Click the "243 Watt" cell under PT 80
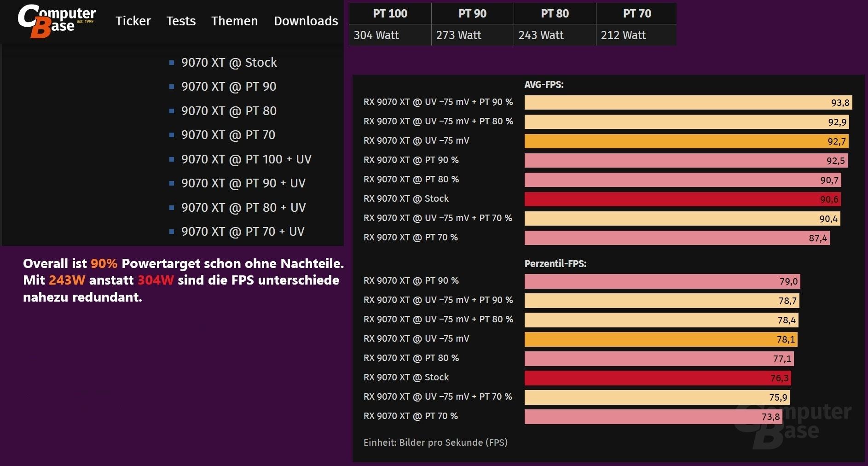Viewport: 868px width, 466px height. (x=541, y=35)
